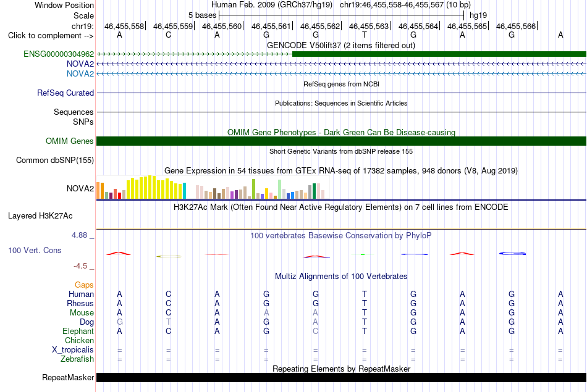Click the gray G in the Dog row

pyautogui.click(x=119, y=322)
